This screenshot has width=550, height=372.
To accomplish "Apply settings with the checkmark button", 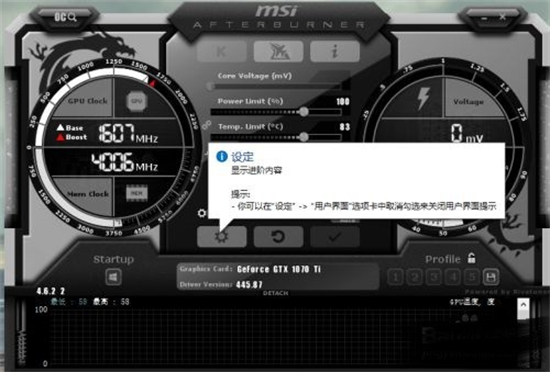I will pos(335,237).
